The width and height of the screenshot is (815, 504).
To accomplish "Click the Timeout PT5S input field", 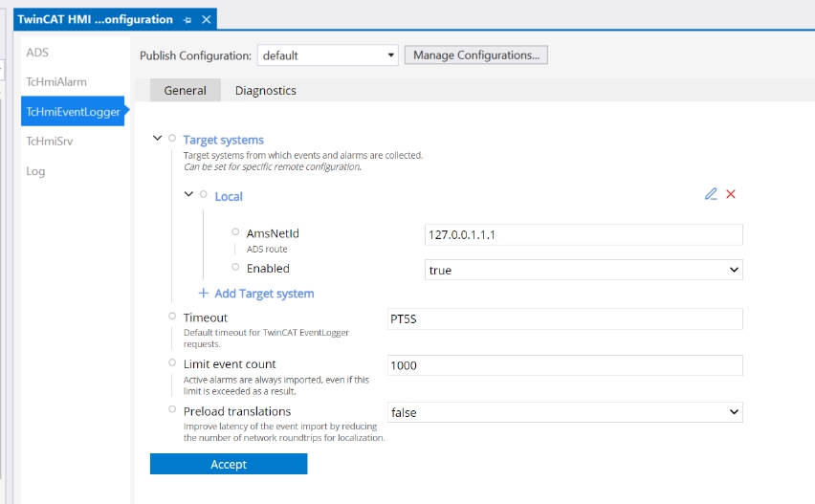I will point(565,319).
